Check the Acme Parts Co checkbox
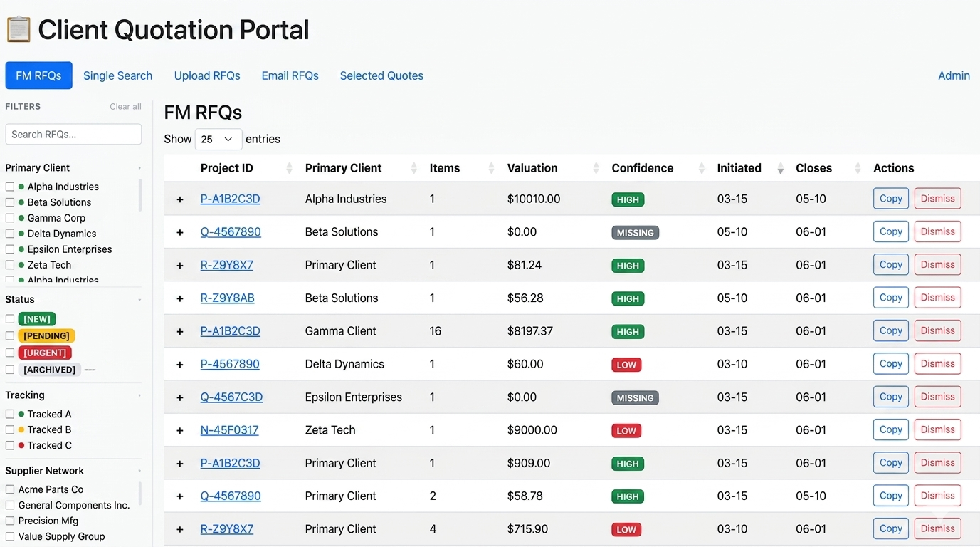980x547 pixels. pos(10,489)
